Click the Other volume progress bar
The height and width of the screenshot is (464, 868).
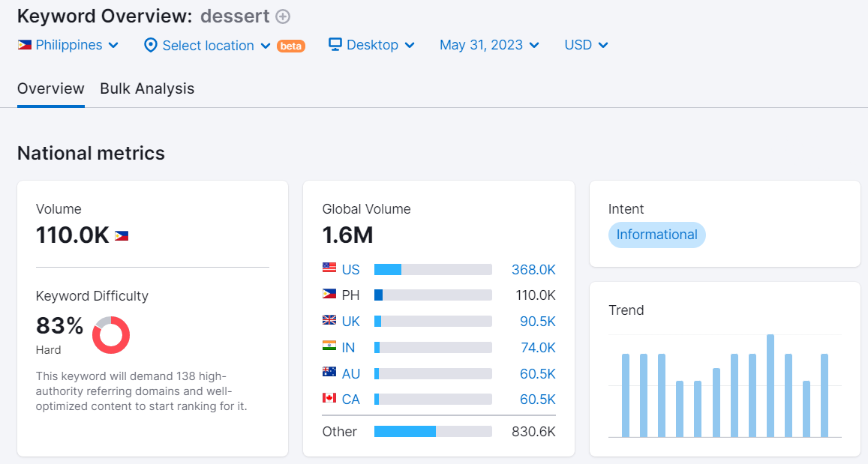[433, 431]
